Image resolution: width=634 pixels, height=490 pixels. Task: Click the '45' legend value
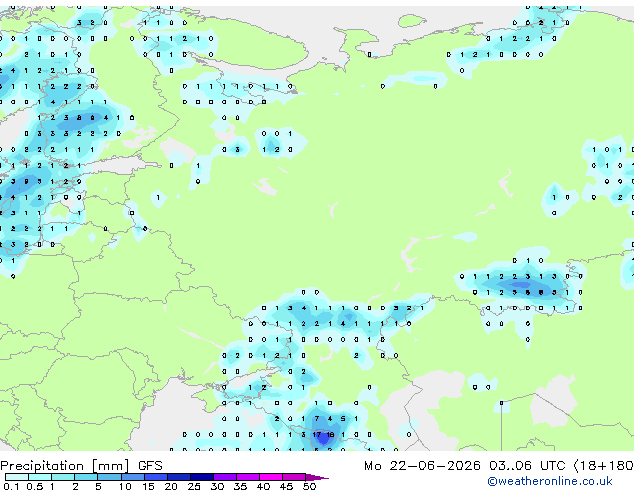tap(286, 486)
